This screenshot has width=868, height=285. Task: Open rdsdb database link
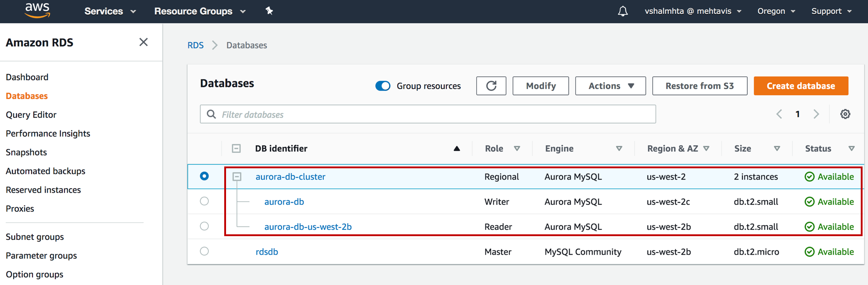(x=267, y=252)
